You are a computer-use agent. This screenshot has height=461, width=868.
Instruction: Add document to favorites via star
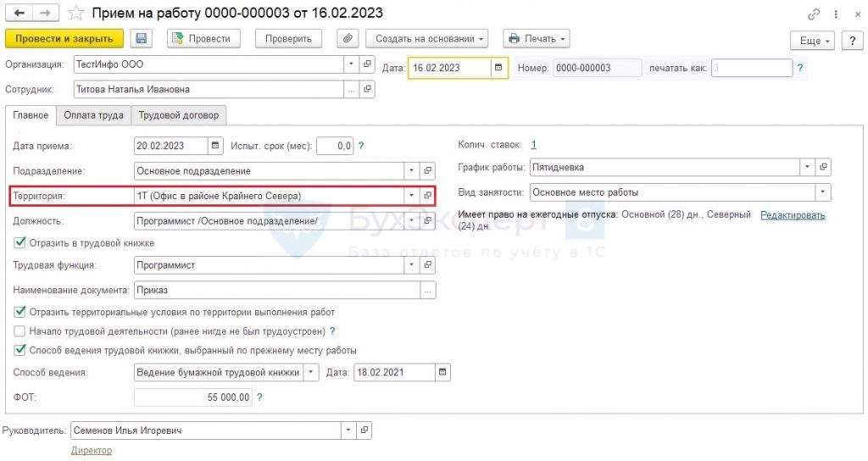[75, 14]
